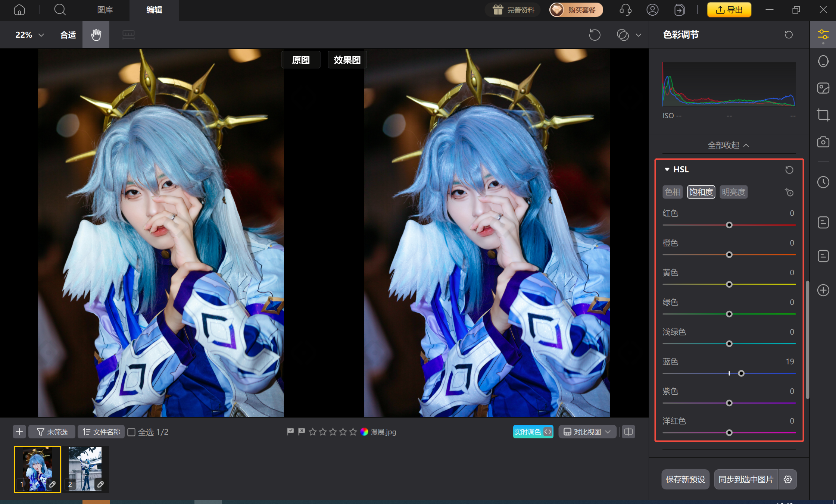Click the 完善资料 complete profile button
Viewport: 836px width, 504px height.
pos(513,10)
